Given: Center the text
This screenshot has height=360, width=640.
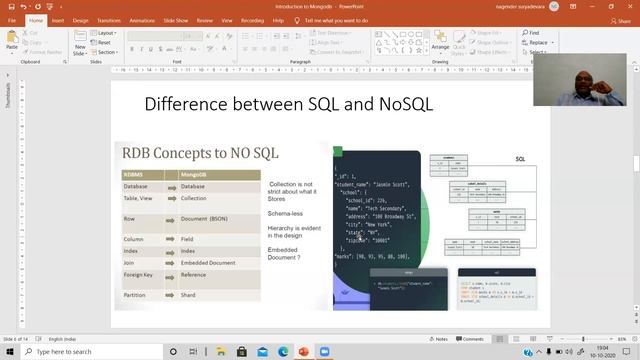Looking at the screenshot, I should (255, 49).
